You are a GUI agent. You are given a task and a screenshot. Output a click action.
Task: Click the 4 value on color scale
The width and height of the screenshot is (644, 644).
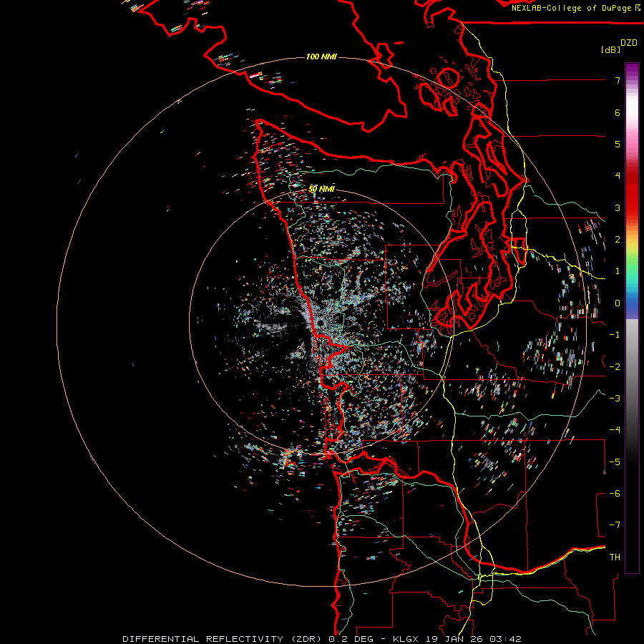618,176
